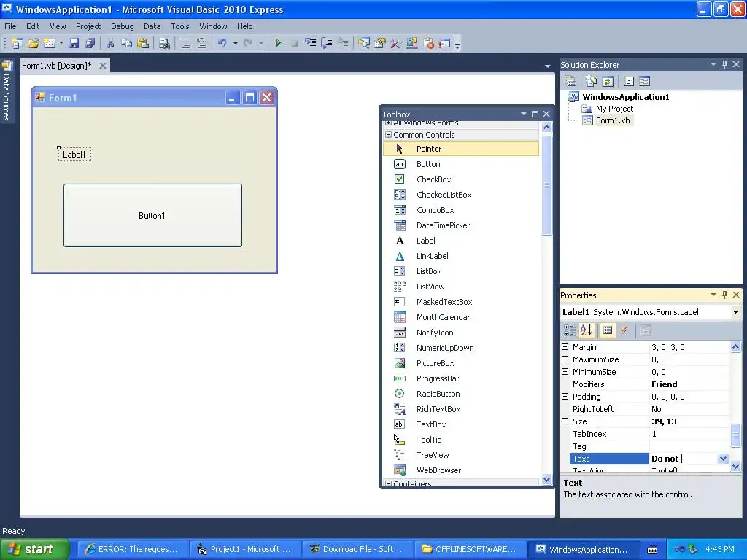Pin the Solution Explorer panel

[x=724, y=64]
